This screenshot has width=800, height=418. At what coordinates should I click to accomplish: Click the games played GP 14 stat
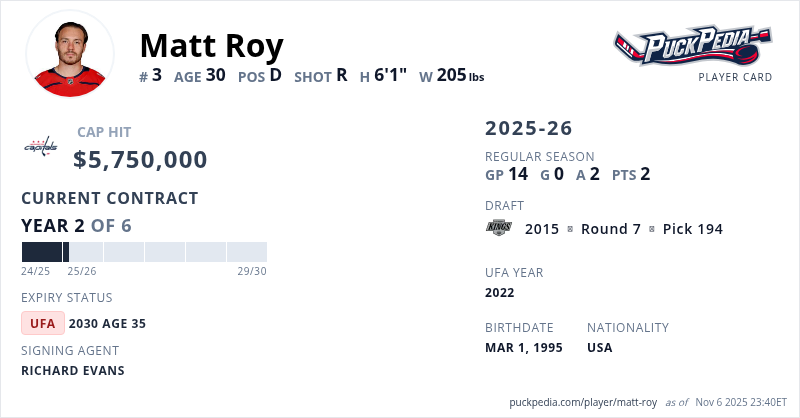[506, 174]
